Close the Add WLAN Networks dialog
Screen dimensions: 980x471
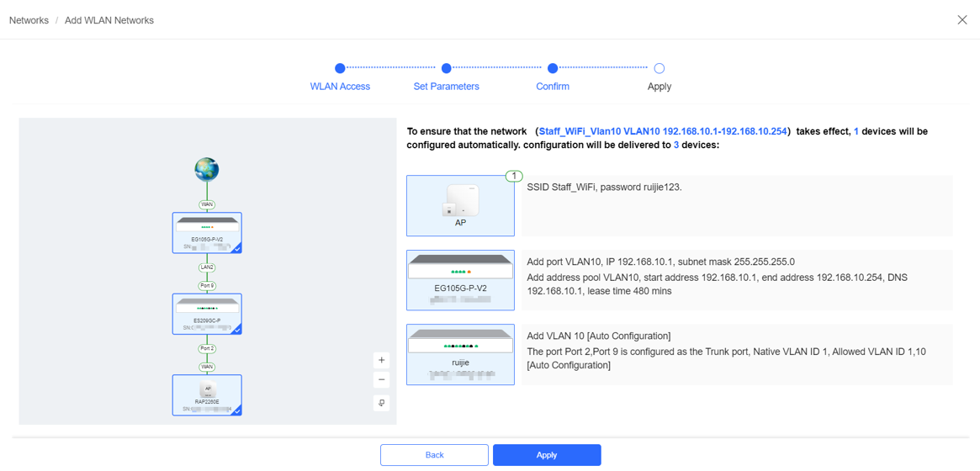coord(962,19)
